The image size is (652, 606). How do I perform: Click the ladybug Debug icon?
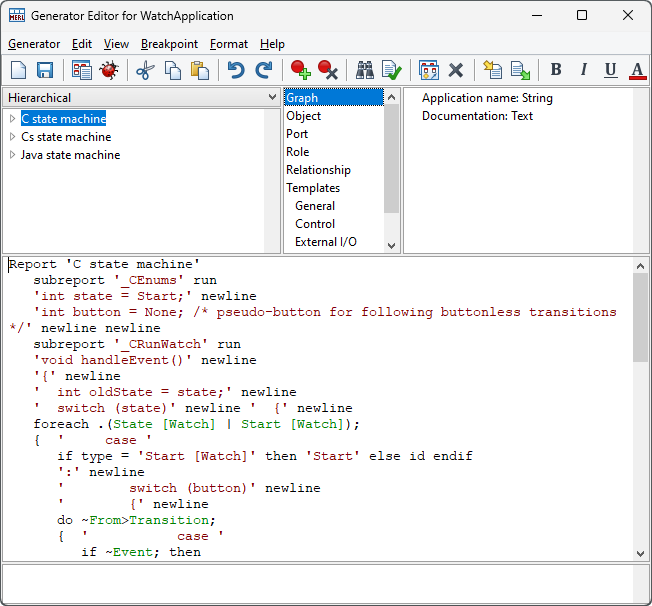tap(109, 70)
